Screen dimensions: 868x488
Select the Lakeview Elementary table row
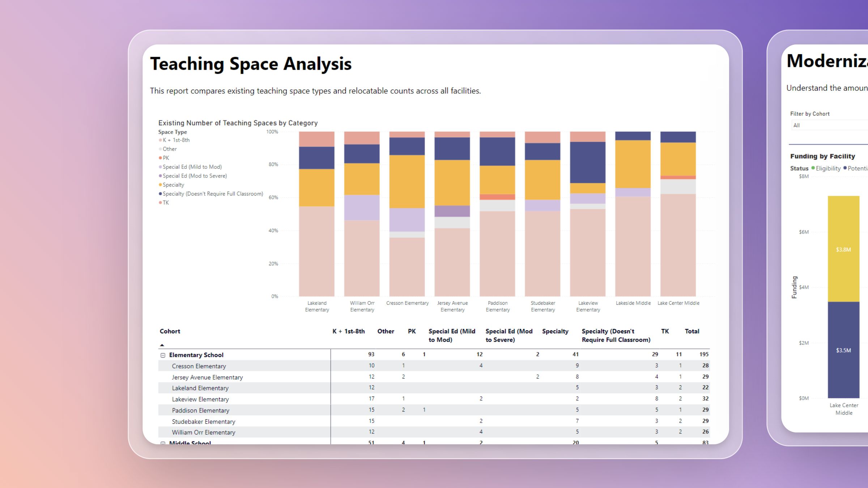coord(200,399)
